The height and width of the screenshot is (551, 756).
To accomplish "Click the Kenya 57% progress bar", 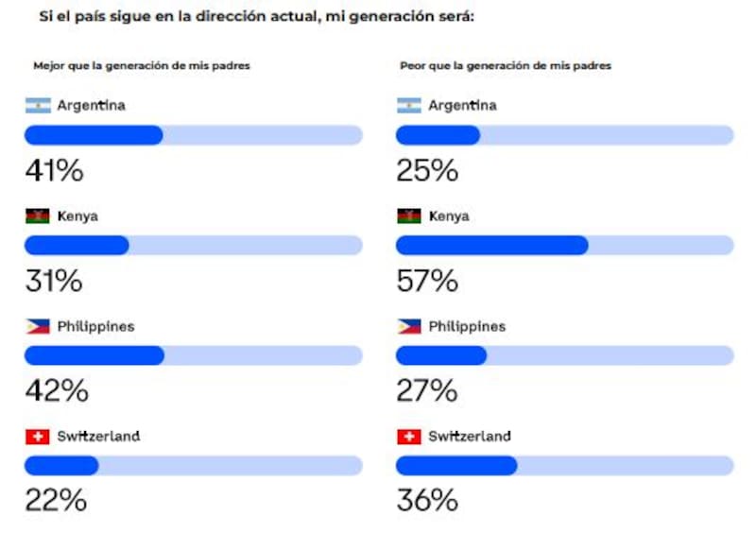I will pos(564,246).
